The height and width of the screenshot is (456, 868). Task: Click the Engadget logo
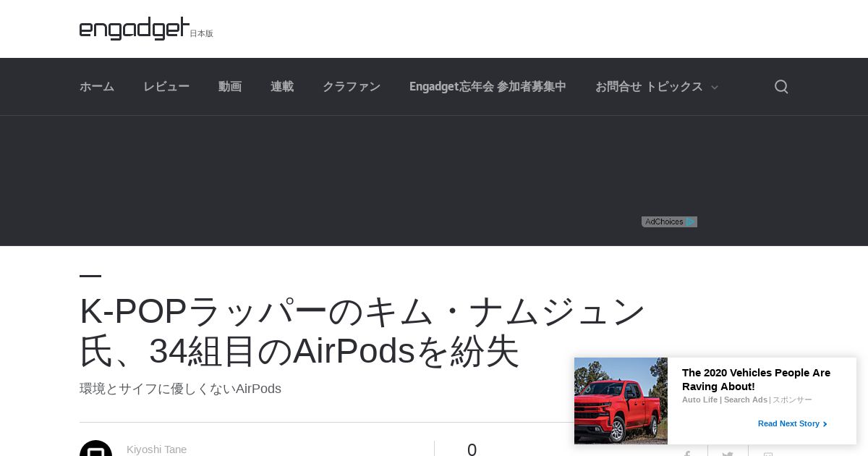click(x=135, y=28)
